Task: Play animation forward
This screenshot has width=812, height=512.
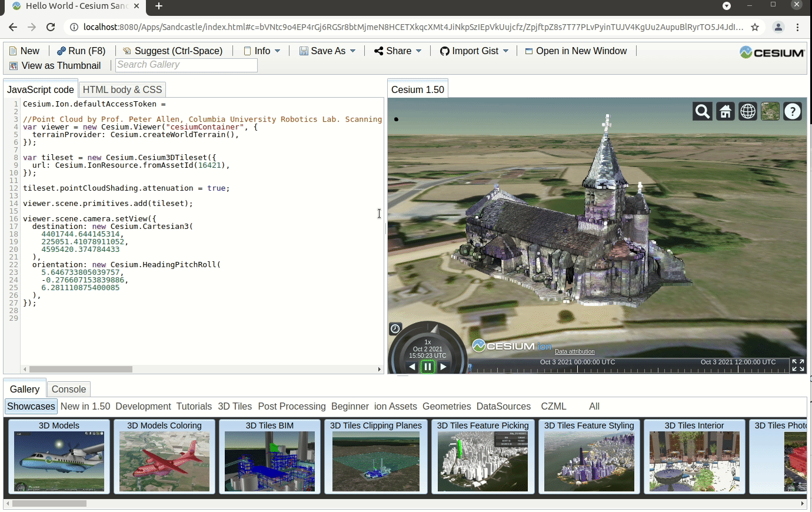Action: (443, 367)
